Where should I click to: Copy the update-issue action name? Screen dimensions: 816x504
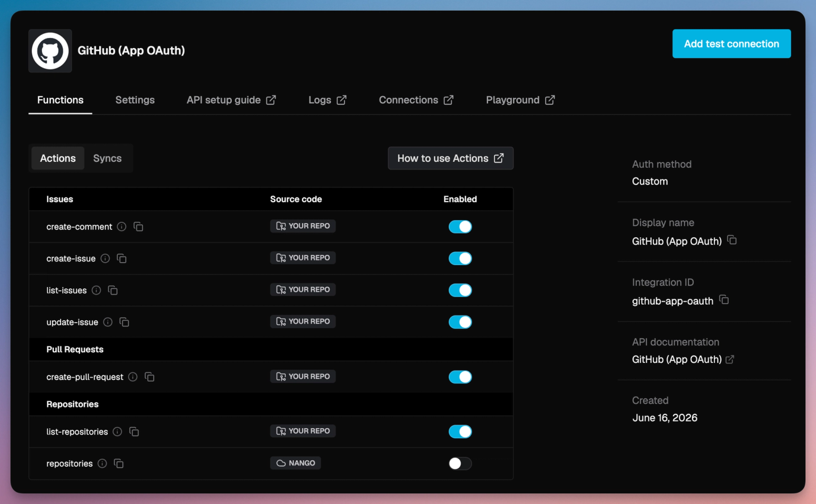[x=124, y=322]
